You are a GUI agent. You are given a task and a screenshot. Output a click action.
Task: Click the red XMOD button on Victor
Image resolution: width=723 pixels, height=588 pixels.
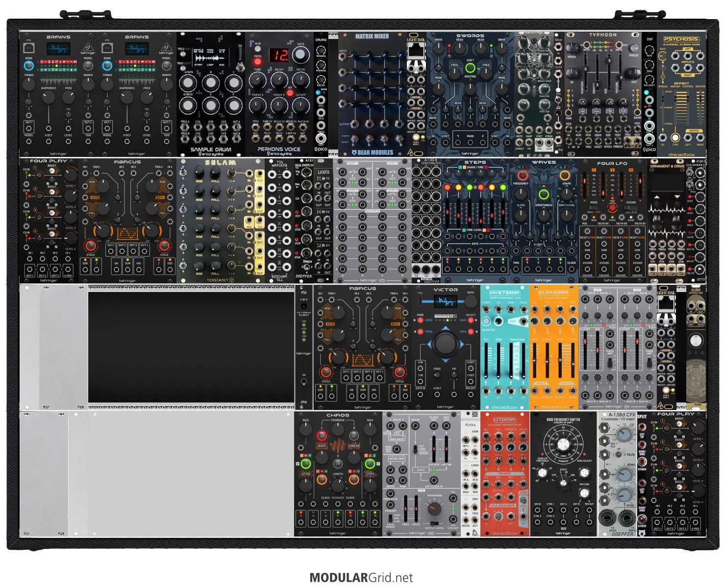point(420,320)
